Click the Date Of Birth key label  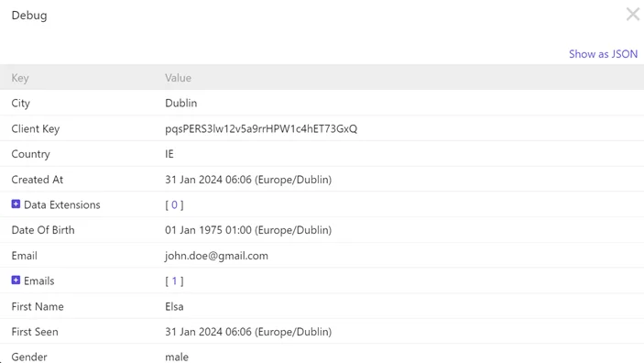pyautogui.click(x=43, y=230)
